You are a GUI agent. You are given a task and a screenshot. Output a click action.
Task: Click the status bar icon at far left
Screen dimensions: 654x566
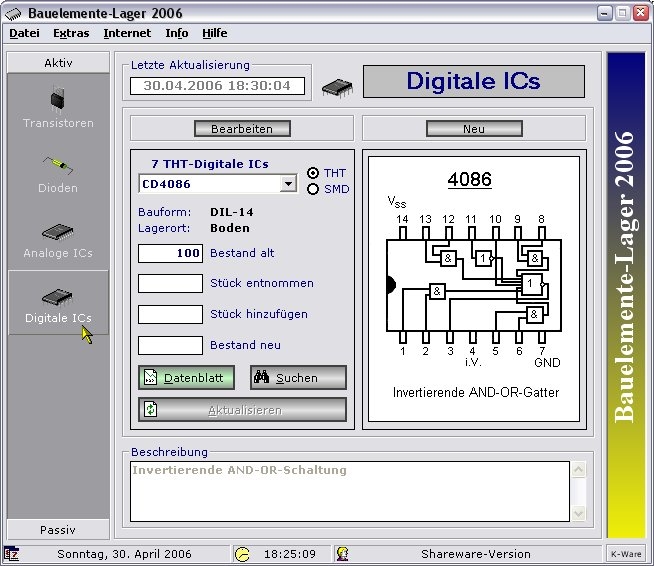12,554
